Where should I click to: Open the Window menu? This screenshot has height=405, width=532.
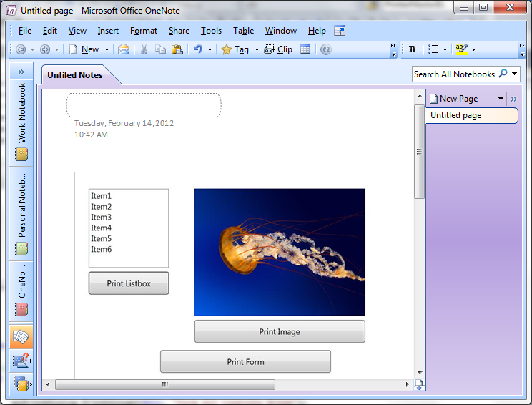point(281,31)
